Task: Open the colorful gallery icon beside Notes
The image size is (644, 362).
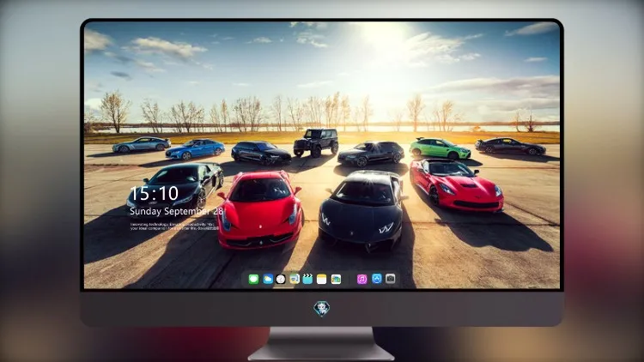Action: click(336, 279)
